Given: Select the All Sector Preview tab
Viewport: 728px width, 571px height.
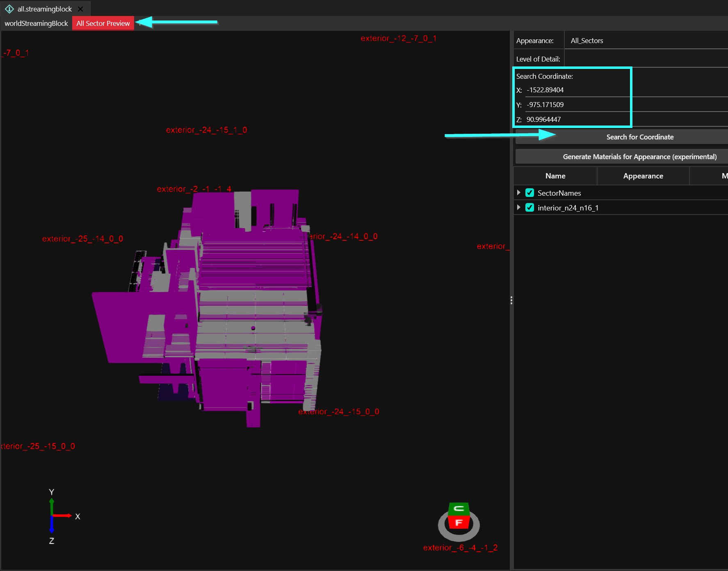Looking at the screenshot, I should [x=103, y=23].
